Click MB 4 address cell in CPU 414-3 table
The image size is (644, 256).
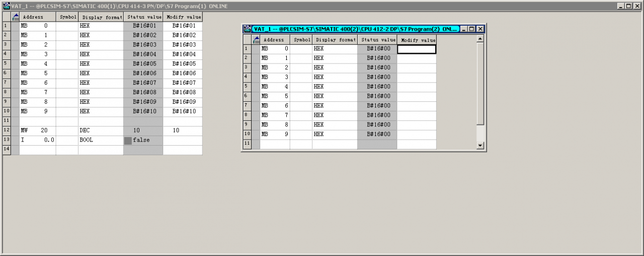coord(38,64)
